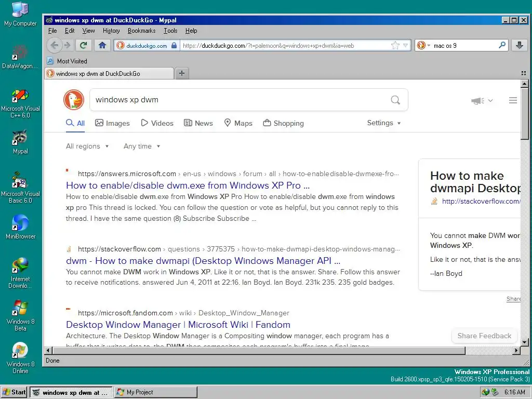
Task: Switch to the Videos results tab
Action: pyautogui.click(x=157, y=123)
